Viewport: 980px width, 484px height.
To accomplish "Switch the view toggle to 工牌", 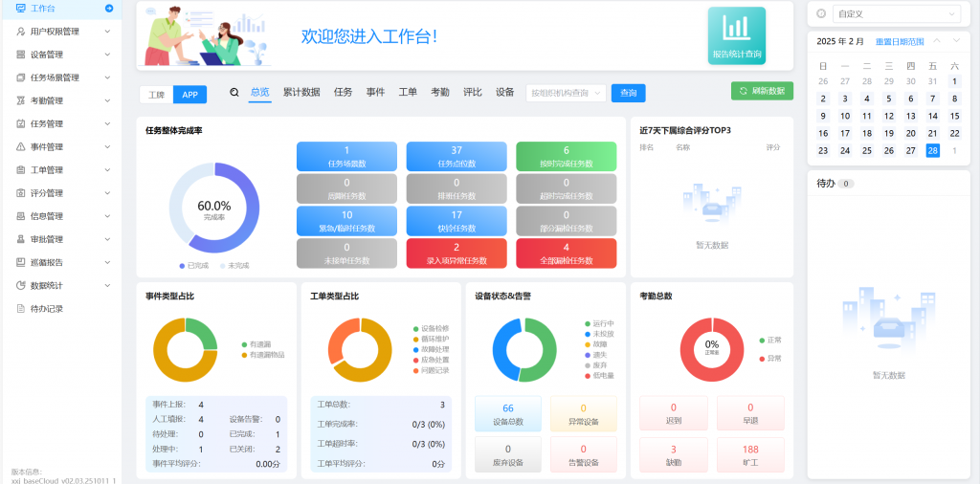I will [157, 95].
